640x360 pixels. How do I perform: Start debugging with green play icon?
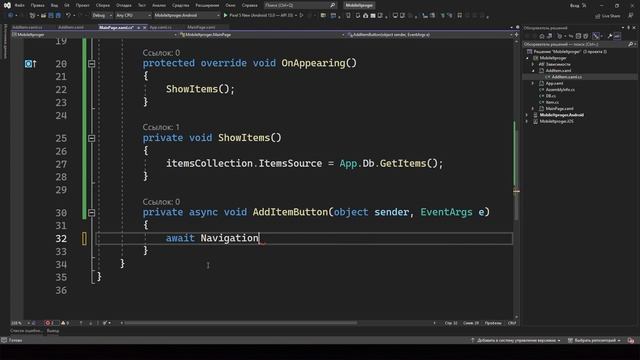[225, 16]
